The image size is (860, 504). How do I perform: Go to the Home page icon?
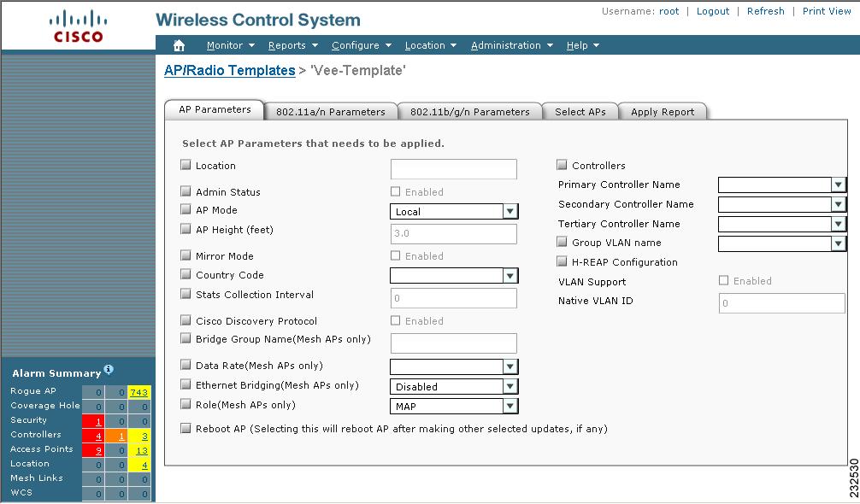179,45
